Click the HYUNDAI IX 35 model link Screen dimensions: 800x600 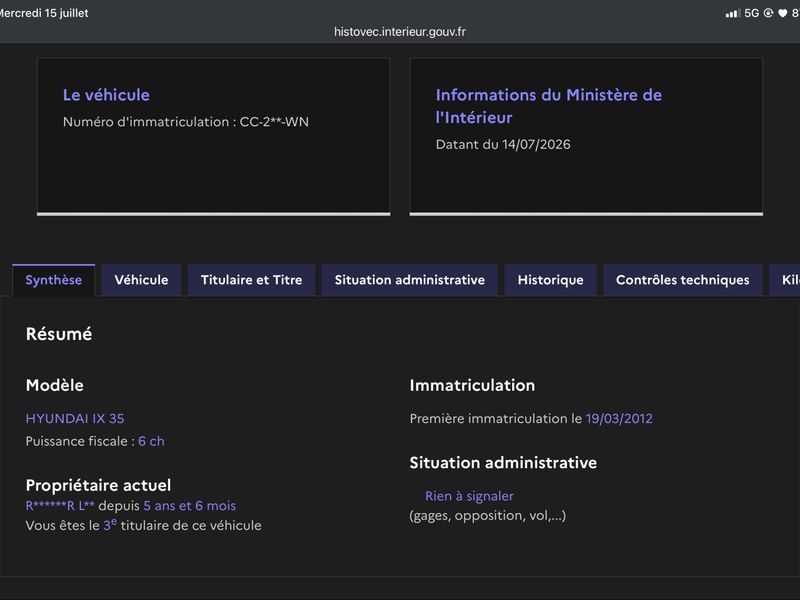pos(75,419)
